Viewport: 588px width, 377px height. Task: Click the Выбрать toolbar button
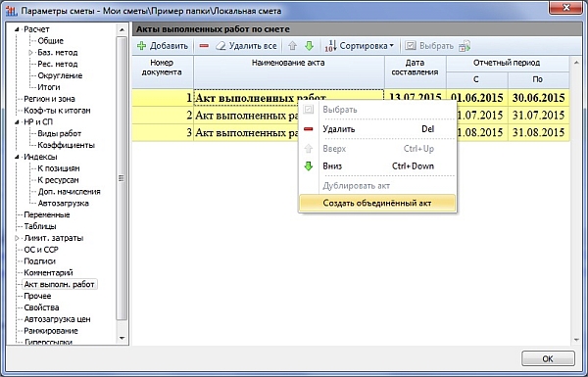click(x=429, y=46)
